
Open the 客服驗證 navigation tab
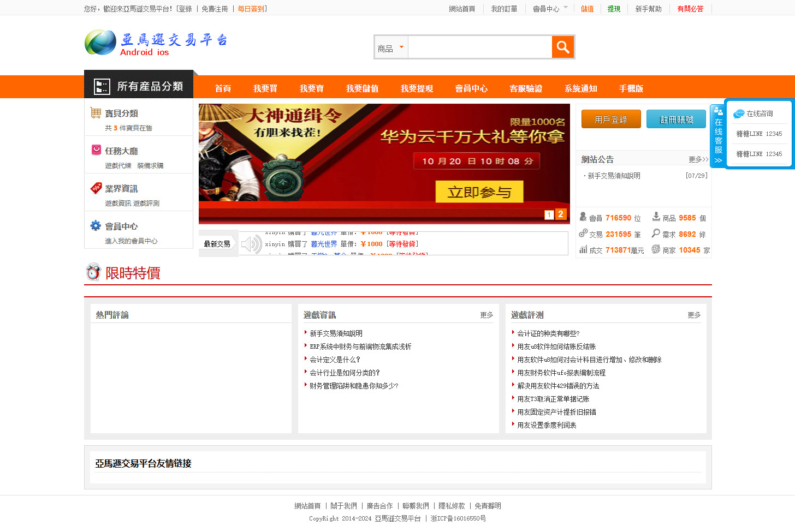coord(525,88)
